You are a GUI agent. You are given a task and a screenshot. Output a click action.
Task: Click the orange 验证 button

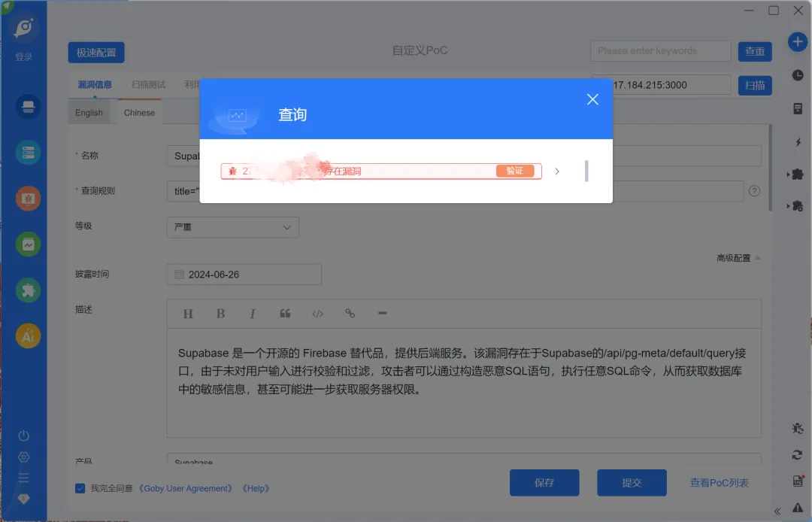click(x=515, y=171)
